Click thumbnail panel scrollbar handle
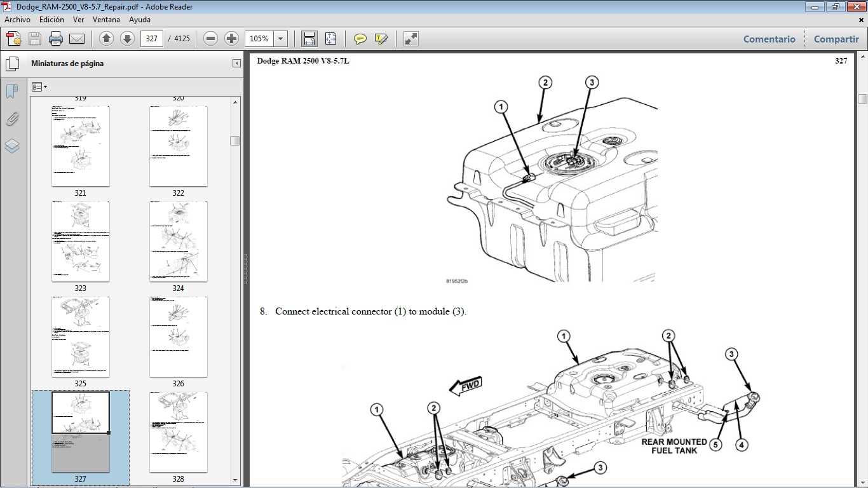 [x=235, y=141]
